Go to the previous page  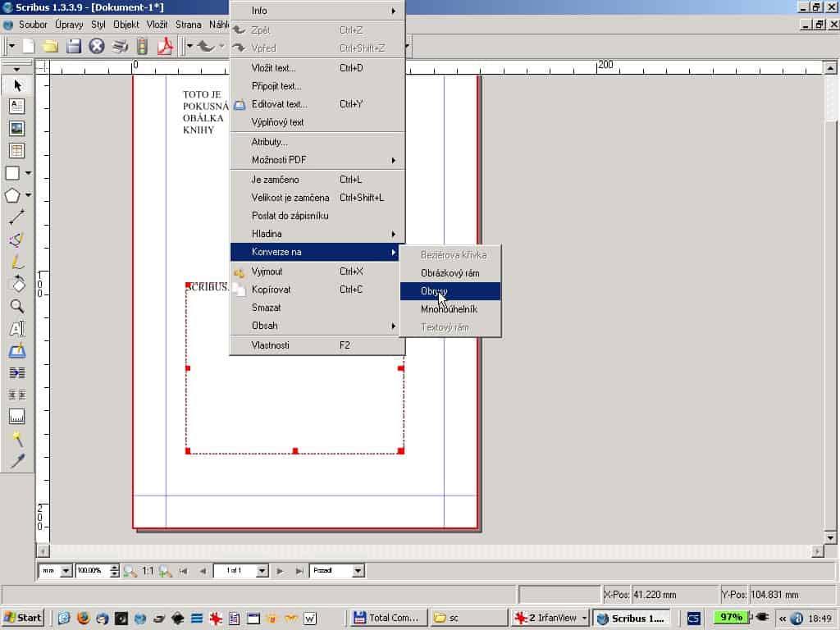click(203, 571)
